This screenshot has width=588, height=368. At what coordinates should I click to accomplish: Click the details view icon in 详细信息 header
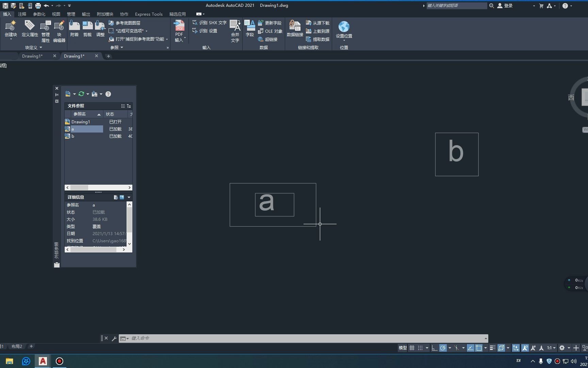116,197
